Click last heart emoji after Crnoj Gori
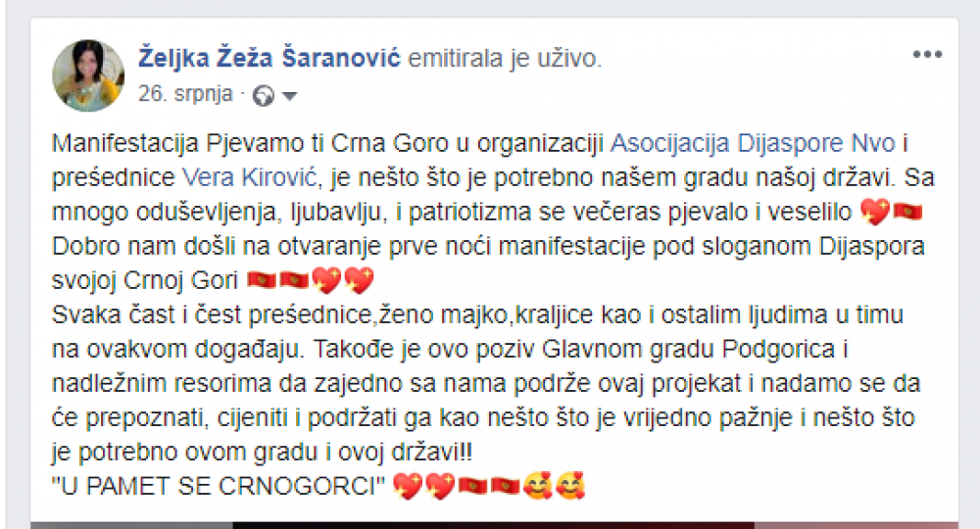 (x=360, y=280)
